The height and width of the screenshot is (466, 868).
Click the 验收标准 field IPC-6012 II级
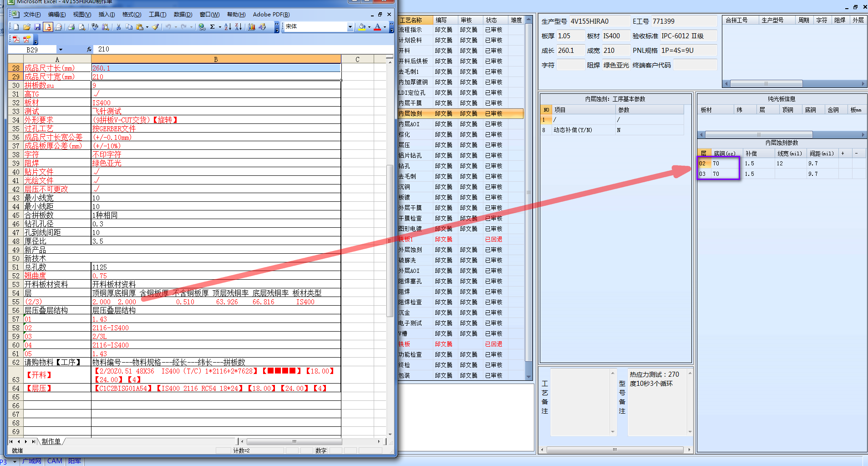pos(688,36)
